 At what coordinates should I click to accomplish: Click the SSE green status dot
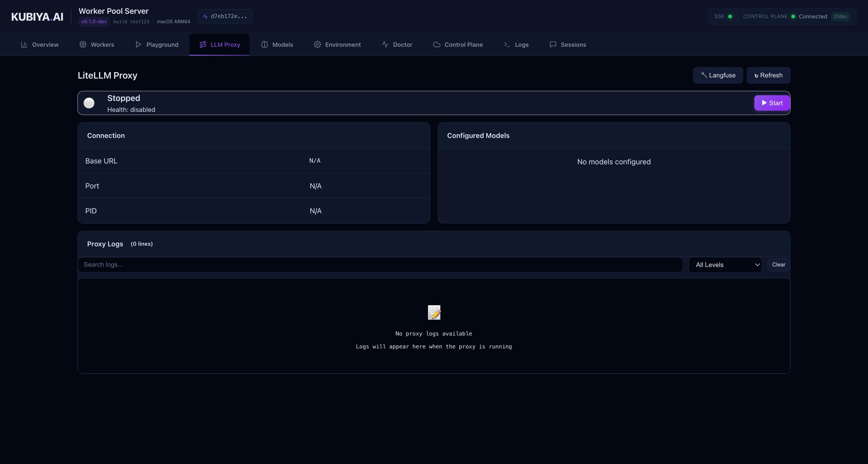tap(730, 17)
